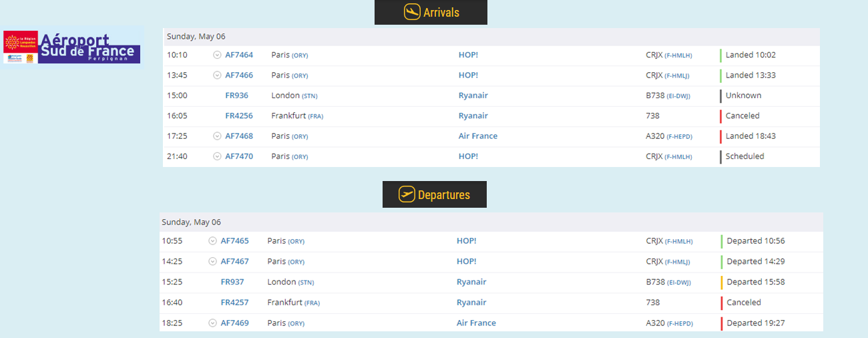Click Ryanair airline for flight FR937
This screenshot has width=868, height=338.
coord(471,282)
